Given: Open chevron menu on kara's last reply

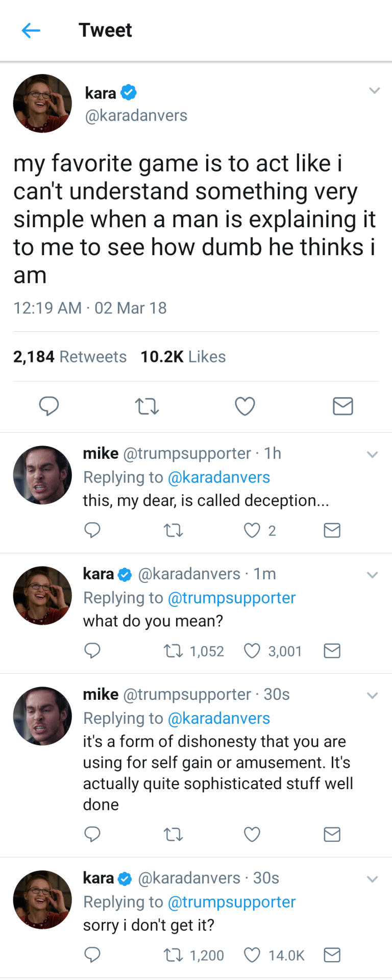Looking at the screenshot, I should (x=373, y=879).
